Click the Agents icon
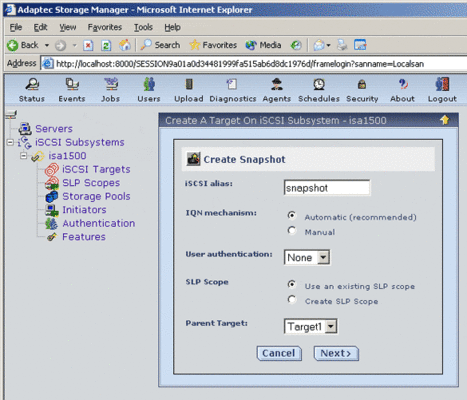Image resolution: width=467 pixels, height=400 pixels. 277,85
